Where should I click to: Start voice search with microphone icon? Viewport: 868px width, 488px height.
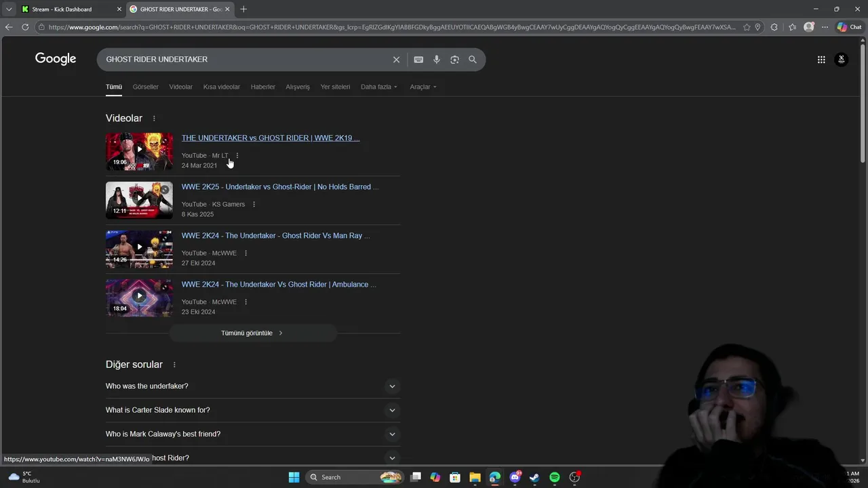(x=437, y=60)
